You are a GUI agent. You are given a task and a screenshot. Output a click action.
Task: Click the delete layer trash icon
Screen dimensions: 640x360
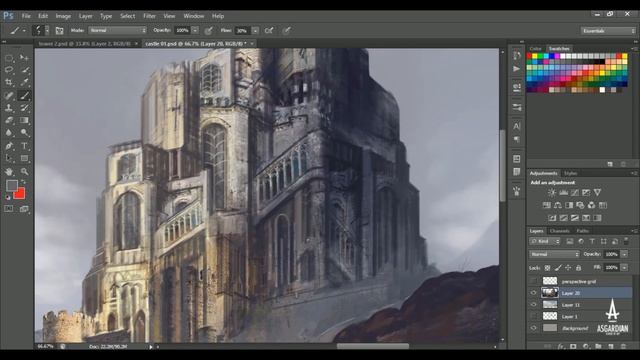pyautogui.click(x=623, y=347)
